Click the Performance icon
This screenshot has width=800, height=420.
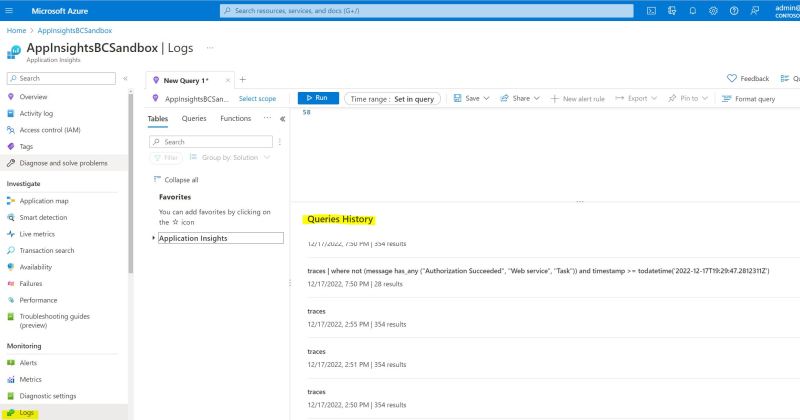click(x=11, y=300)
